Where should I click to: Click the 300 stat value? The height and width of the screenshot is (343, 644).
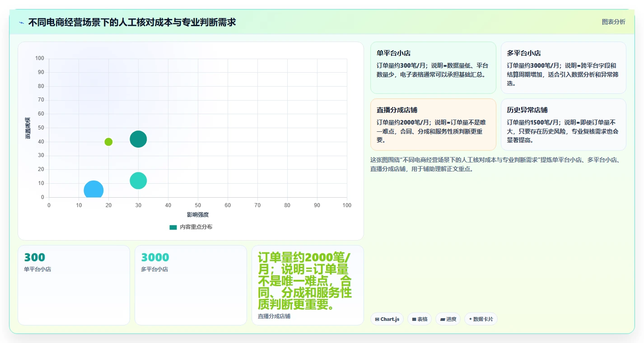click(34, 258)
